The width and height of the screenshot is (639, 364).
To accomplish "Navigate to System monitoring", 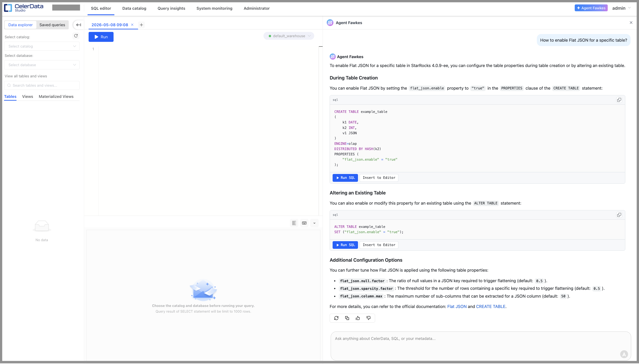I will (x=214, y=8).
